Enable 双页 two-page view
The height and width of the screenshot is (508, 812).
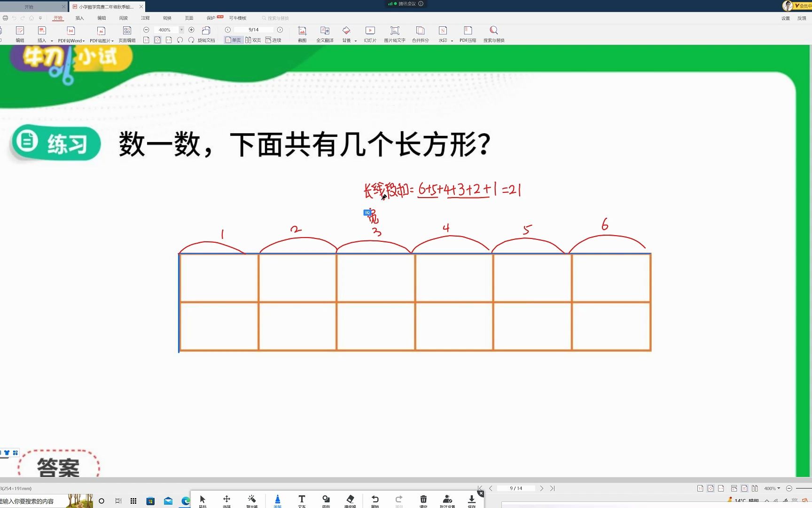255,40
